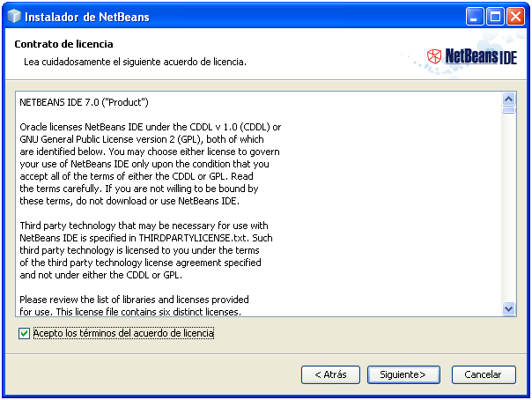This screenshot has height=400, width=532.
Task: Click the 'Contrato de licencia' heading
Action: pyautogui.click(x=63, y=44)
